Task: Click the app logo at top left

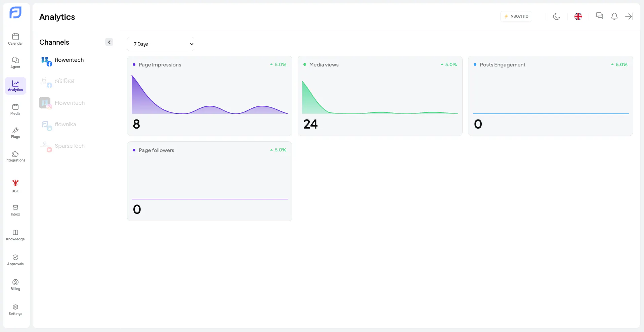Action: (15, 13)
